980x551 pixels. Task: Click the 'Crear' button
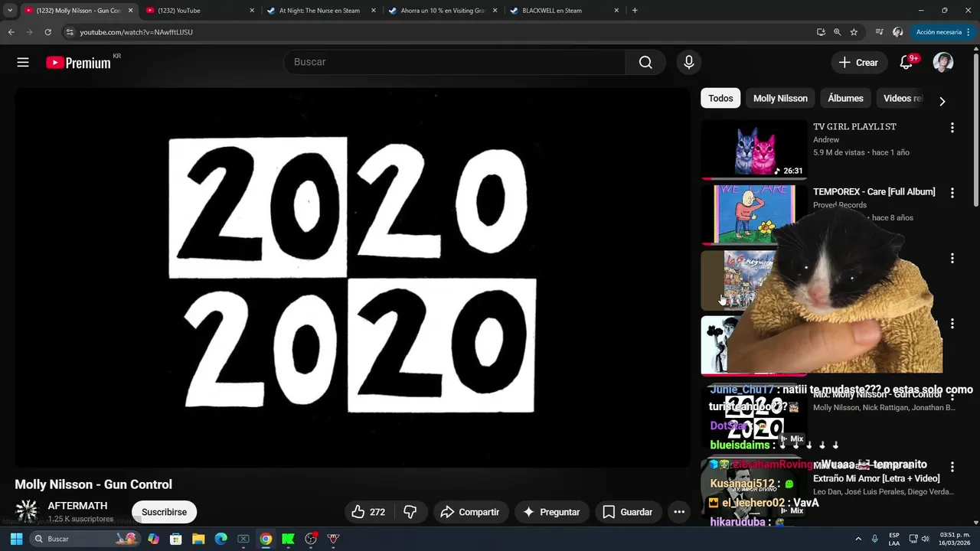[859, 63]
